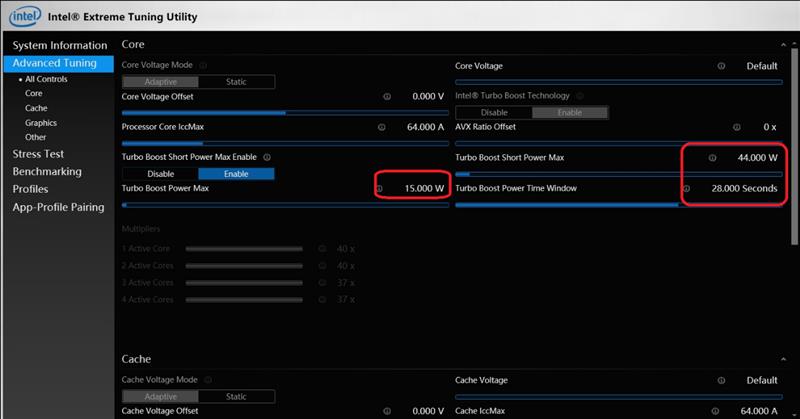Viewport: 800px width, 419px height.
Task: Open info icon beside Cache Voltage Default
Action: coord(721,380)
